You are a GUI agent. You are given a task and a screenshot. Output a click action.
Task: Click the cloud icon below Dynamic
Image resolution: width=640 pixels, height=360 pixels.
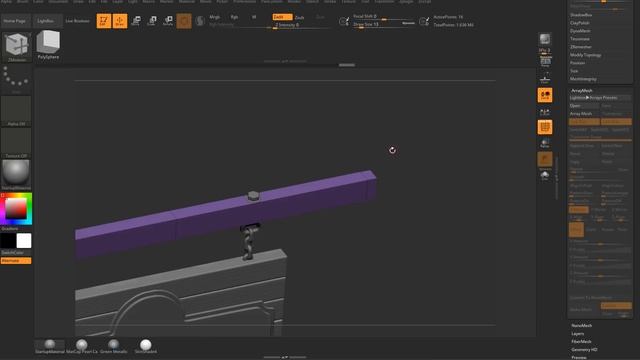(x=545, y=176)
